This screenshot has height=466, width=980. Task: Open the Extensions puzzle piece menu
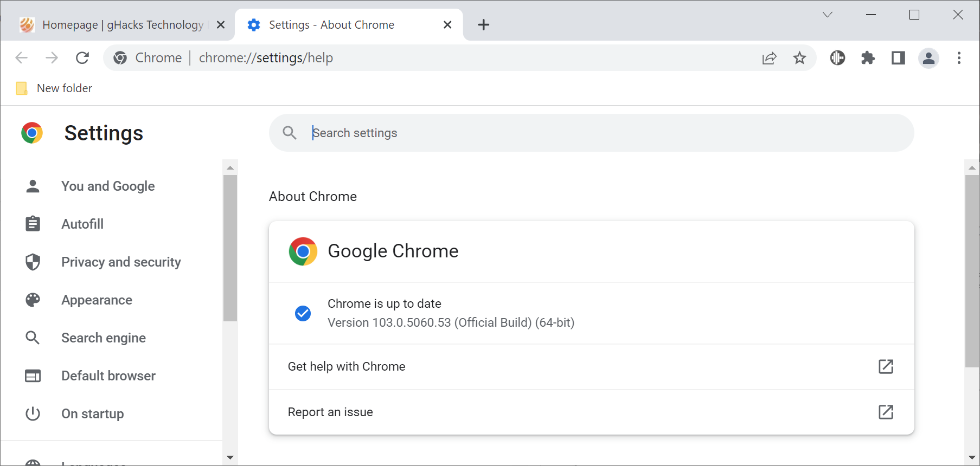[x=868, y=58]
